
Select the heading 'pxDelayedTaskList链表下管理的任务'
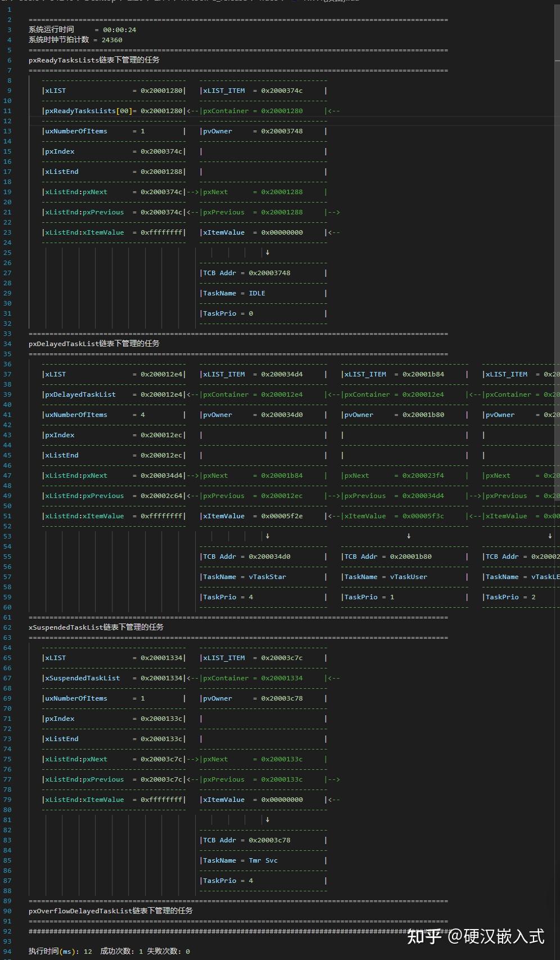(94, 343)
